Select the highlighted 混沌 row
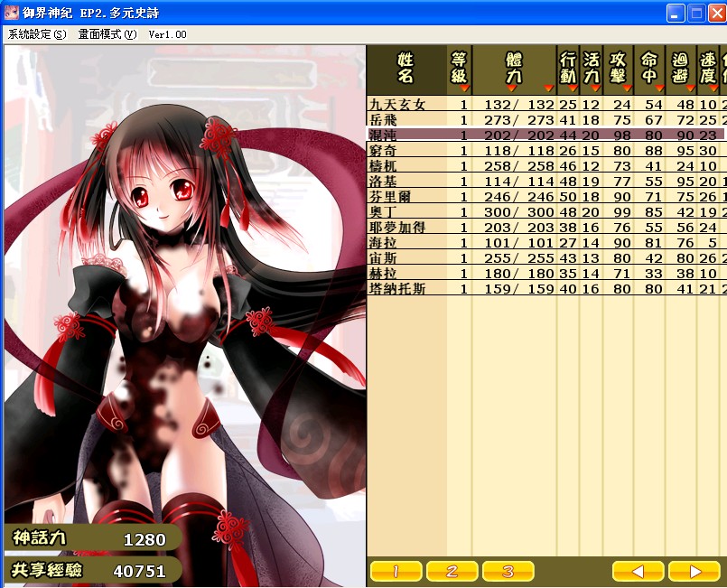 point(546,135)
